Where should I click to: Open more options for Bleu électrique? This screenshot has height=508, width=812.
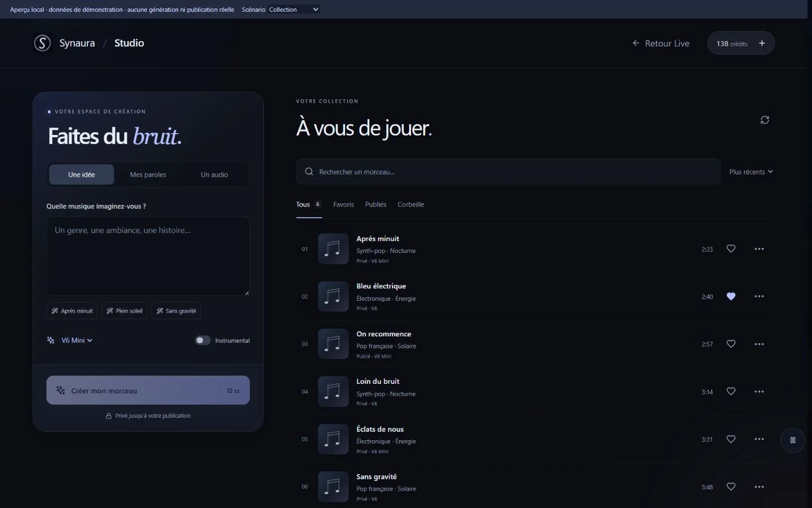pyautogui.click(x=759, y=296)
